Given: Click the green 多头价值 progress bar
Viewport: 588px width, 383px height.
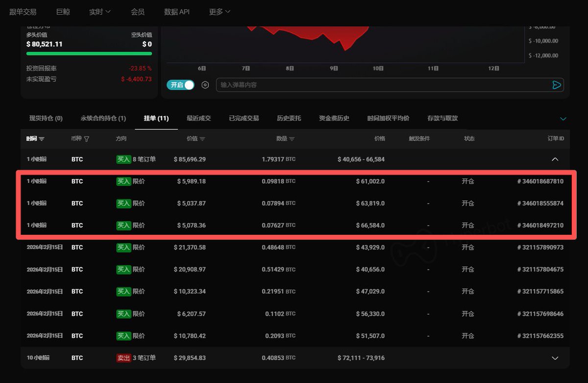Looking at the screenshot, I should 89,53.
